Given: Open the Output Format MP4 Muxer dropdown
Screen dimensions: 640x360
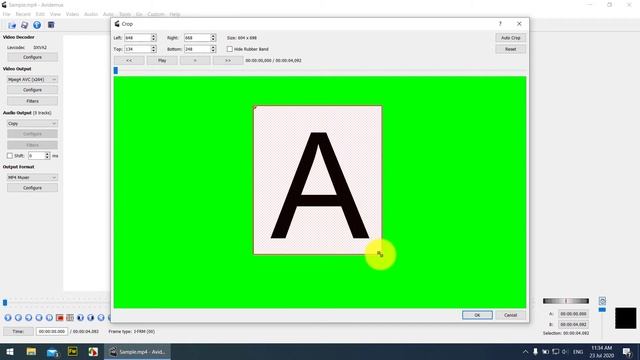Looking at the screenshot, I should click(32, 177).
